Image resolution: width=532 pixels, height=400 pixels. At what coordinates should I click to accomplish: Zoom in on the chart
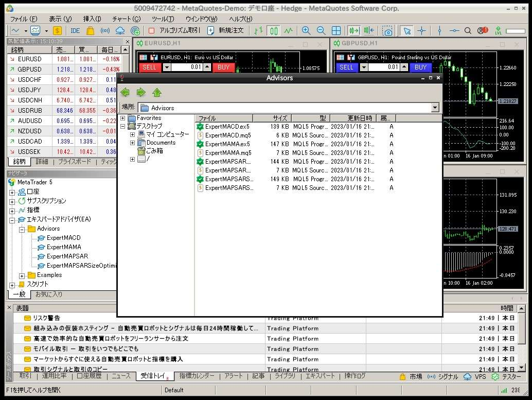point(306,30)
